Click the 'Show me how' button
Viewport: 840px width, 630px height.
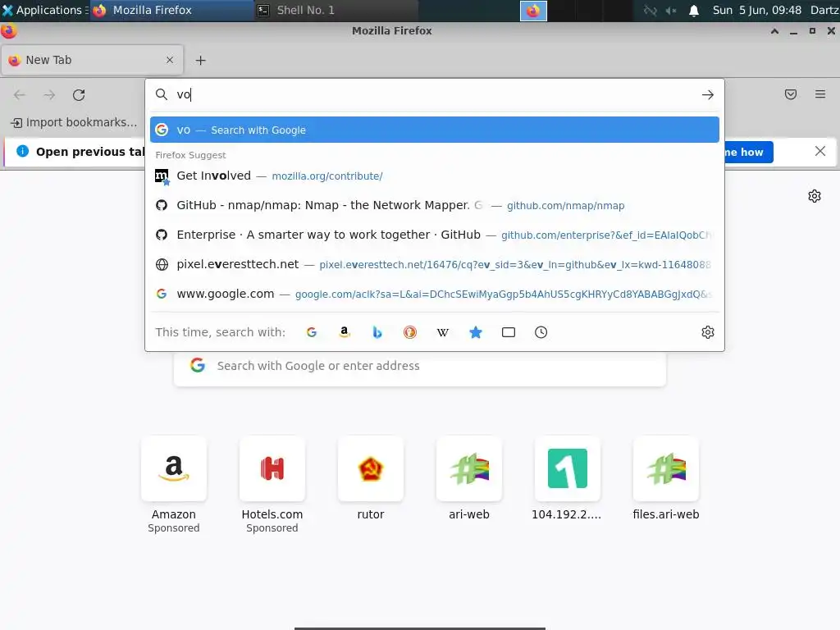click(x=749, y=152)
